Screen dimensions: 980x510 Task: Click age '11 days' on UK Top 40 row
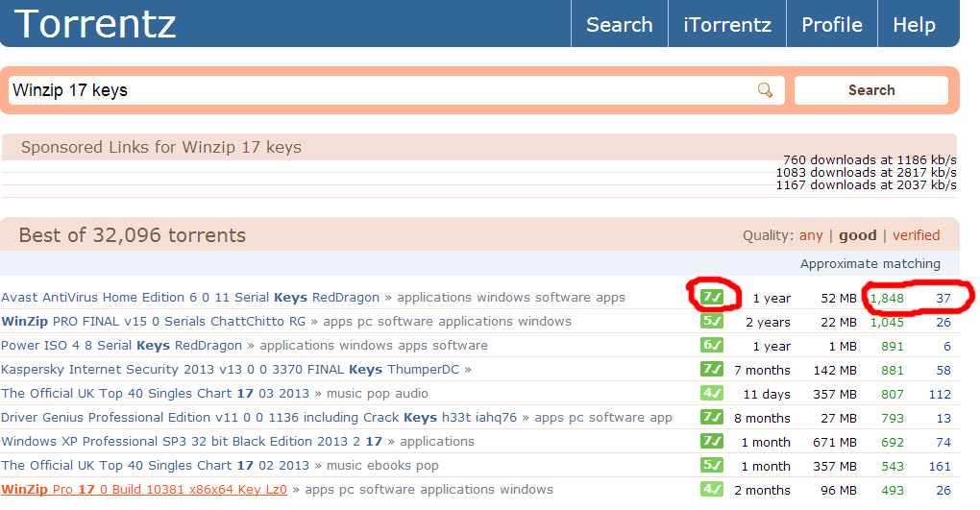[767, 395]
